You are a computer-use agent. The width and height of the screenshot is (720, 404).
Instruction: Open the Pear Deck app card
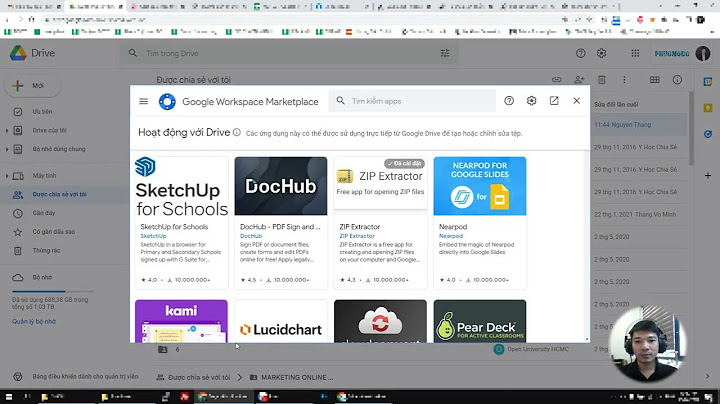pos(480,321)
